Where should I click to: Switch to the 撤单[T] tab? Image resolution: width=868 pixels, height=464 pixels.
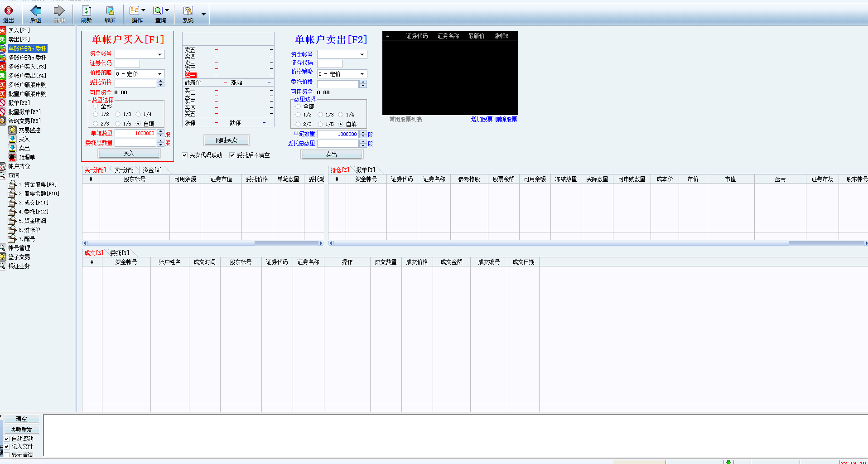tap(365, 170)
